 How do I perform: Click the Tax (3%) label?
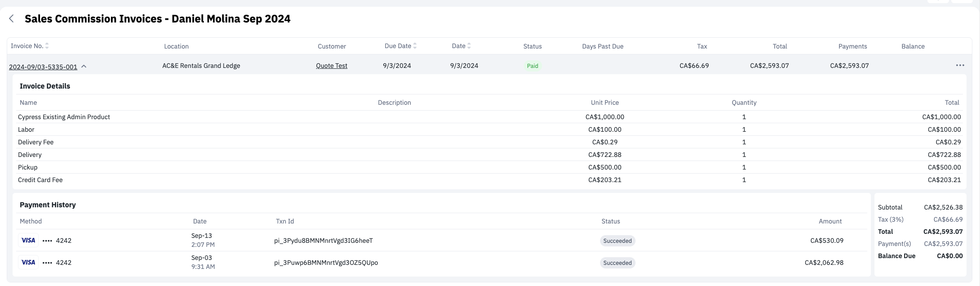pos(891,219)
